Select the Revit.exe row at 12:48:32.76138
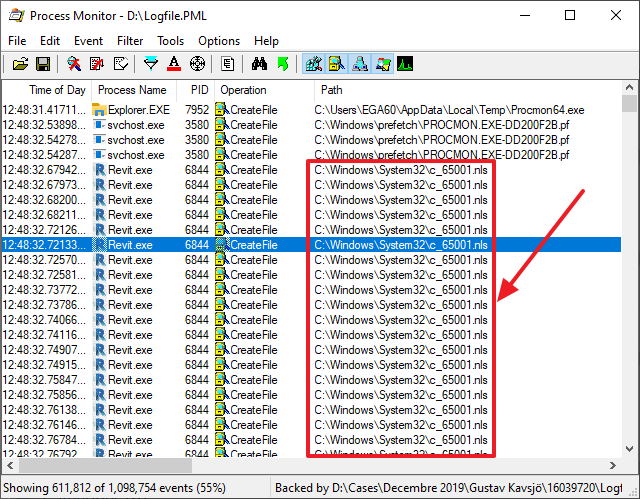640x499 pixels. [311, 410]
